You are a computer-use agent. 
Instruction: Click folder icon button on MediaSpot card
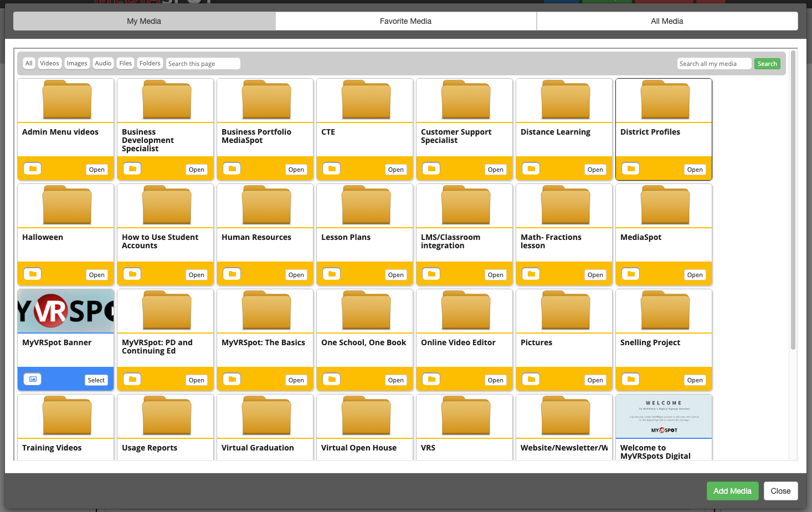[x=631, y=274]
